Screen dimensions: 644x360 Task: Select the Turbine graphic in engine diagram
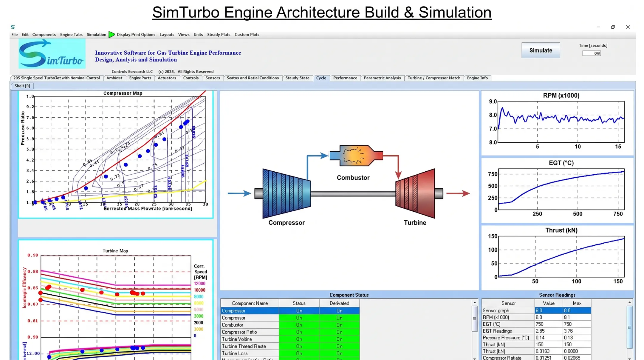pos(415,193)
